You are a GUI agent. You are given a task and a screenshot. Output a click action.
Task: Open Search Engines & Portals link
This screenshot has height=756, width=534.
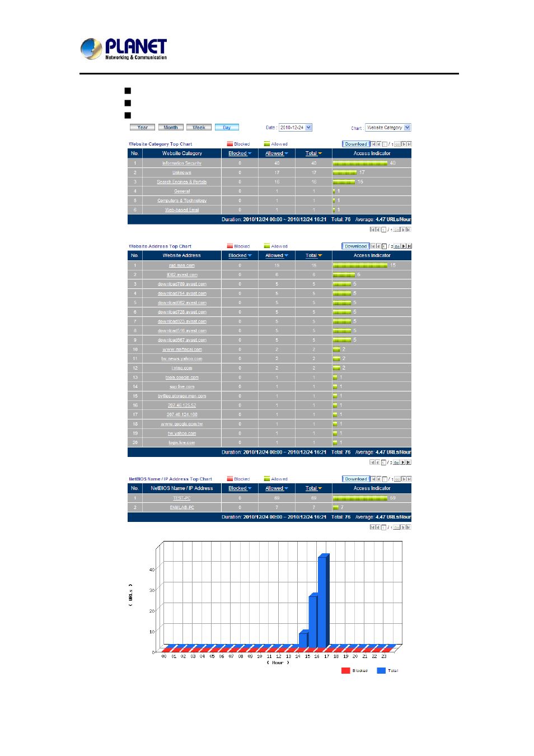[182, 182]
